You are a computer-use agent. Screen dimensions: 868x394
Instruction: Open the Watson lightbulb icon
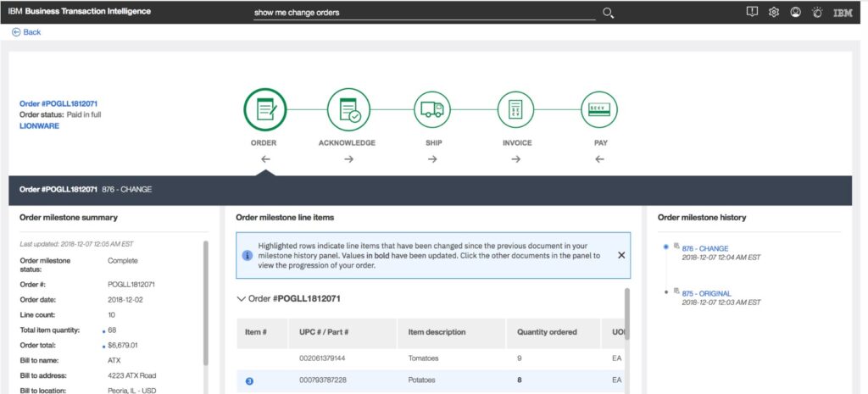[x=817, y=12]
